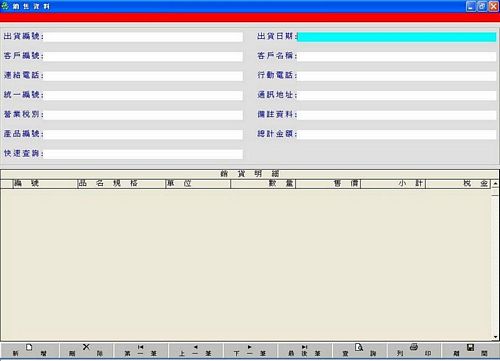Click the 單位 column header
The height and width of the screenshot is (361, 500).
[x=198, y=183]
